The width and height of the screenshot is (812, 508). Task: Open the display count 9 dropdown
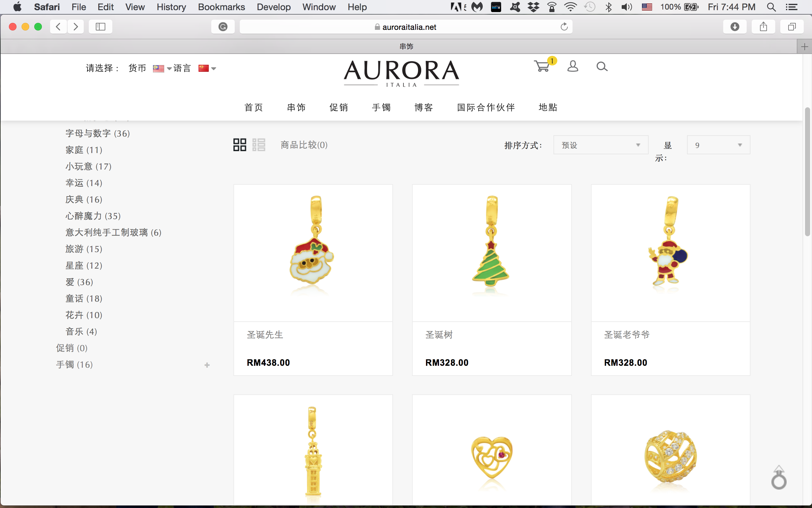(718, 145)
